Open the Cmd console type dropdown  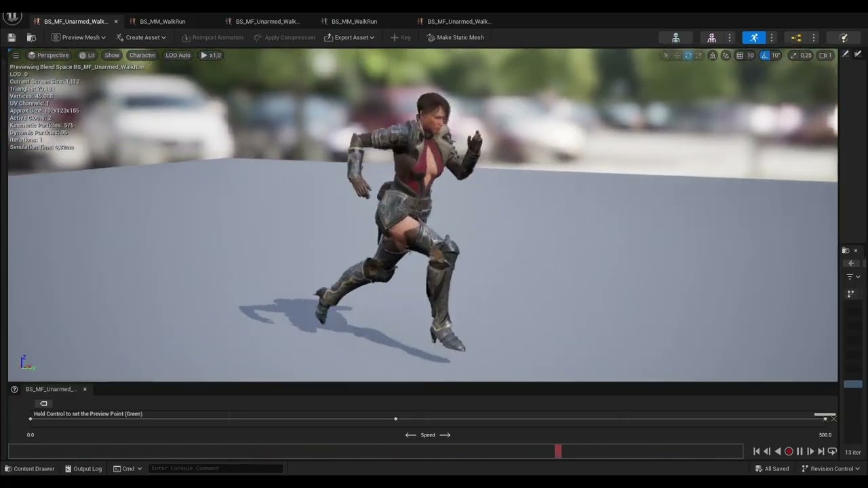(127, 468)
